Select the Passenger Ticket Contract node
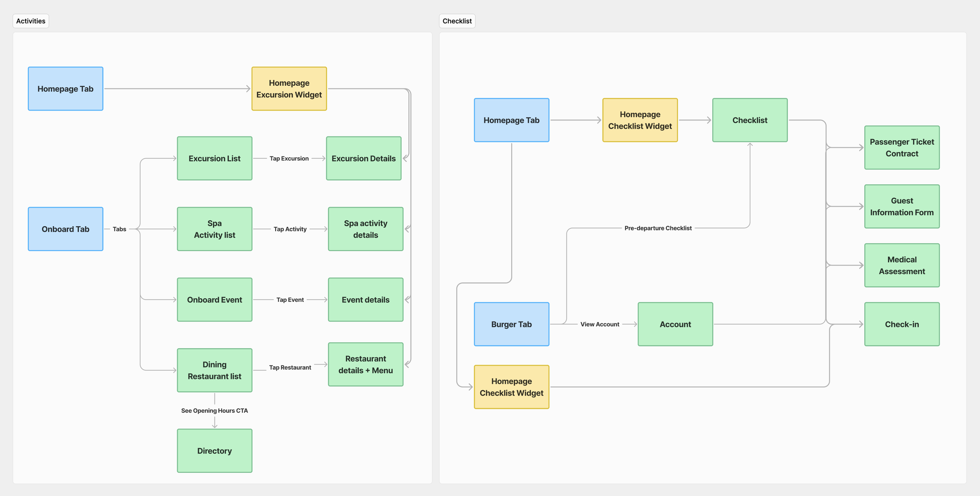This screenshot has width=980, height=496. pos(902,147)
